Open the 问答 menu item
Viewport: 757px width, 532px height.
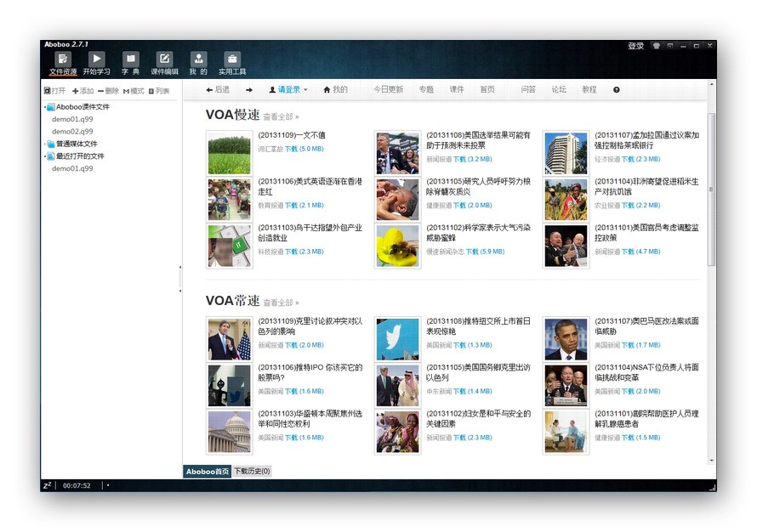point(528,90)
